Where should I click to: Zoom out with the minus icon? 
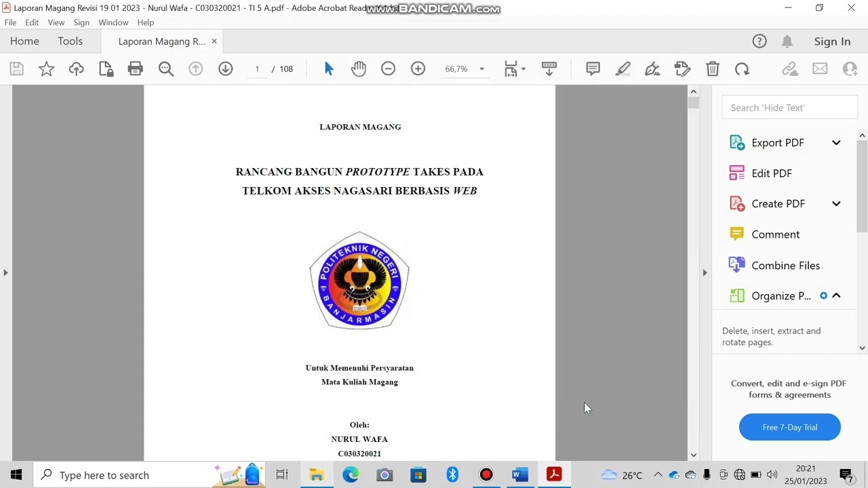(388, 68)
